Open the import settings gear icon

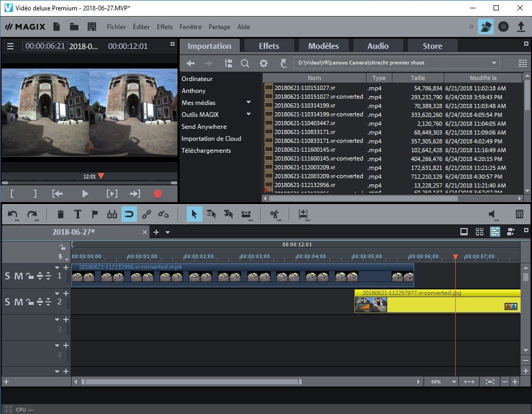click(x=264, y=63)
